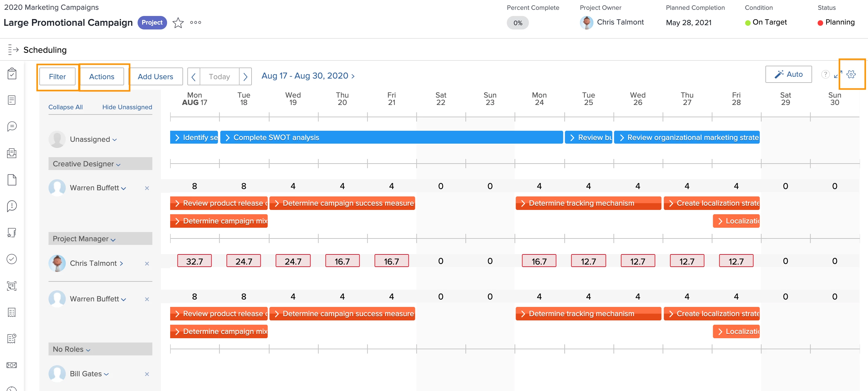Open the Tasks clipboard icon in sidebar

12,73
